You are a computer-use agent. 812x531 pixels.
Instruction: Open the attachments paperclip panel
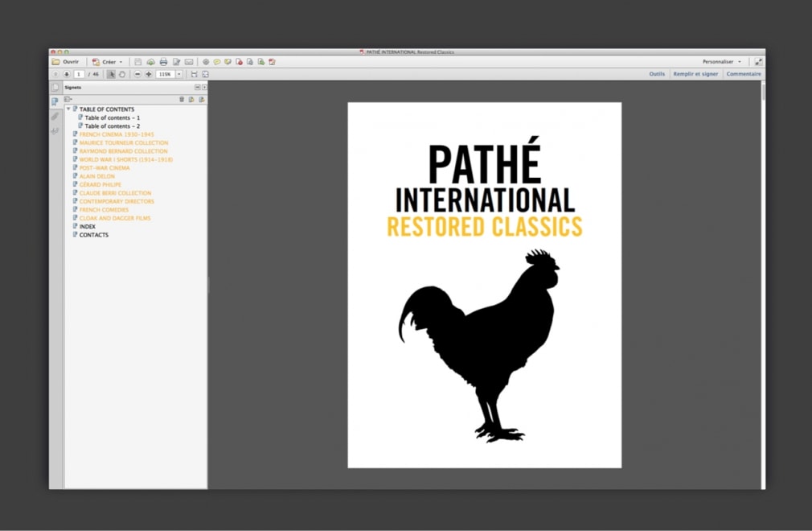55,117
